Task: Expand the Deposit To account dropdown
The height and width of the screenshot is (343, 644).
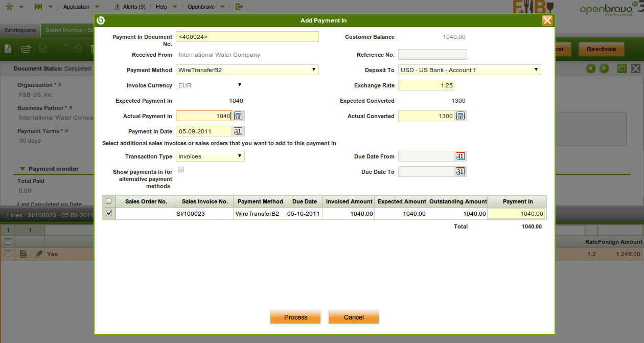Action: point(469,70)
